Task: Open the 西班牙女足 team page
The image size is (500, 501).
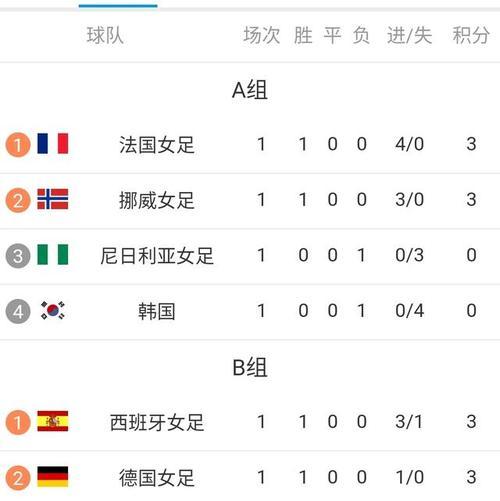Action: (157, 422)
